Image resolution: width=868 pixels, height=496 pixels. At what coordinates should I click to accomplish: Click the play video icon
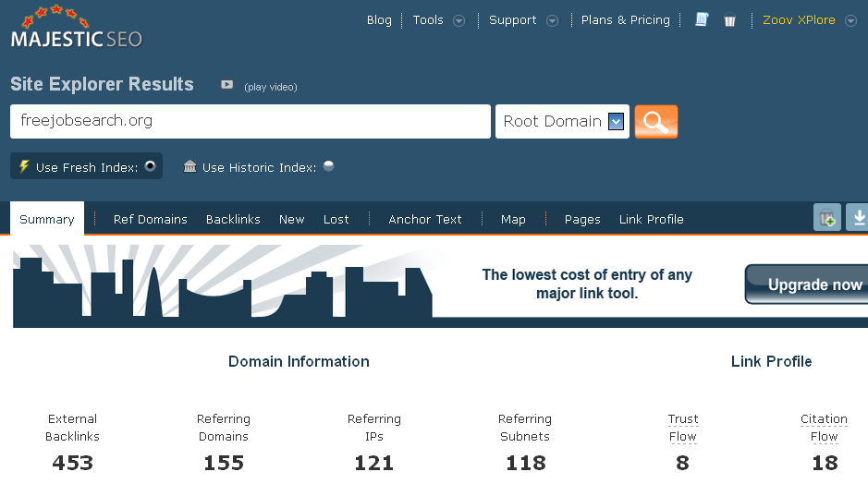click(226, 85)
